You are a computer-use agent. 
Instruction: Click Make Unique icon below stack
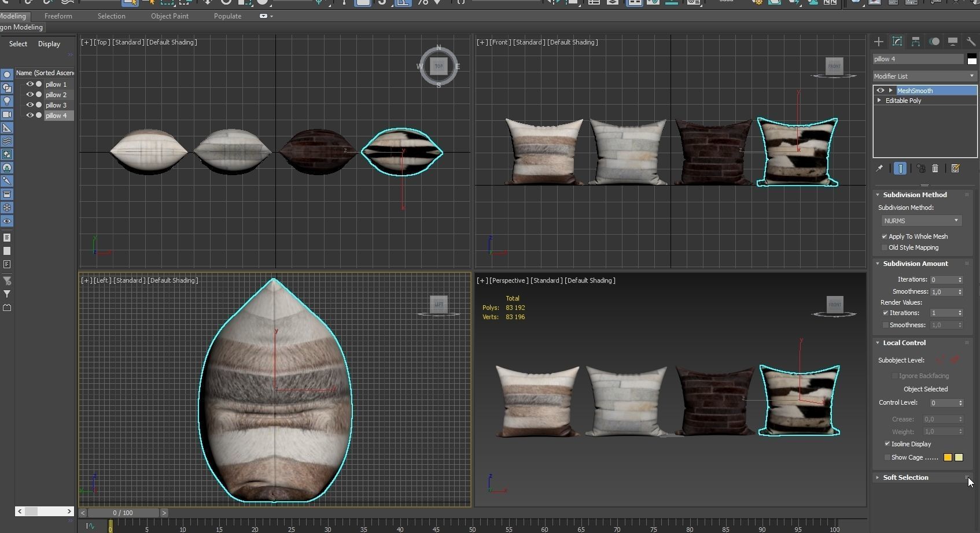pos(920,168)
